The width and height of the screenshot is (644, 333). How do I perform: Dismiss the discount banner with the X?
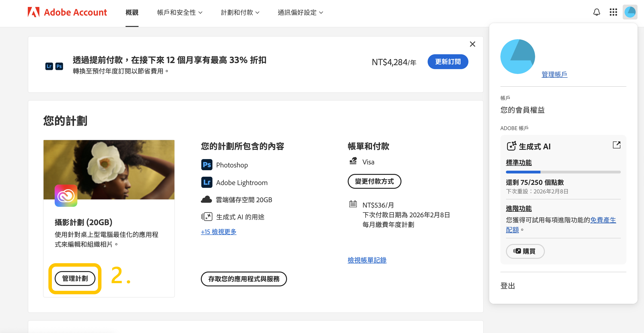pos(473,44)
